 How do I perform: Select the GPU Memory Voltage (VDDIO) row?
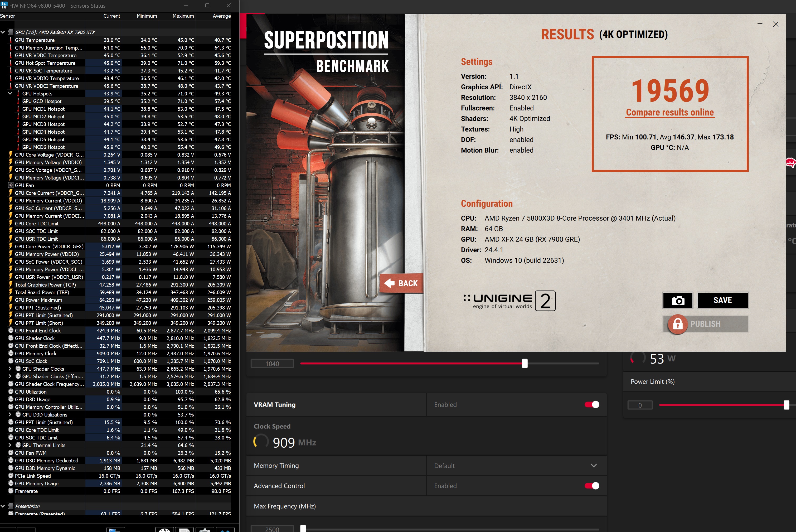(115, 162)
